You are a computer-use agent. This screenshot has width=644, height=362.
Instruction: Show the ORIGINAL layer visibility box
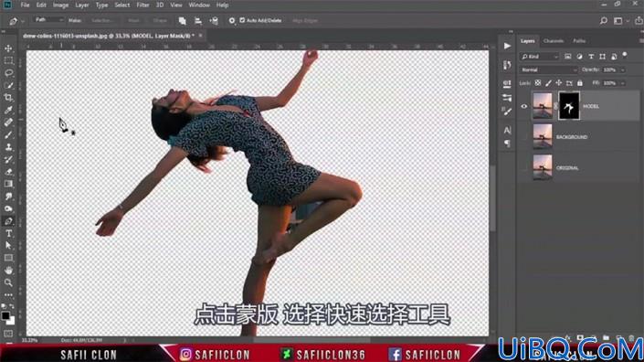[x=524, y=167]
